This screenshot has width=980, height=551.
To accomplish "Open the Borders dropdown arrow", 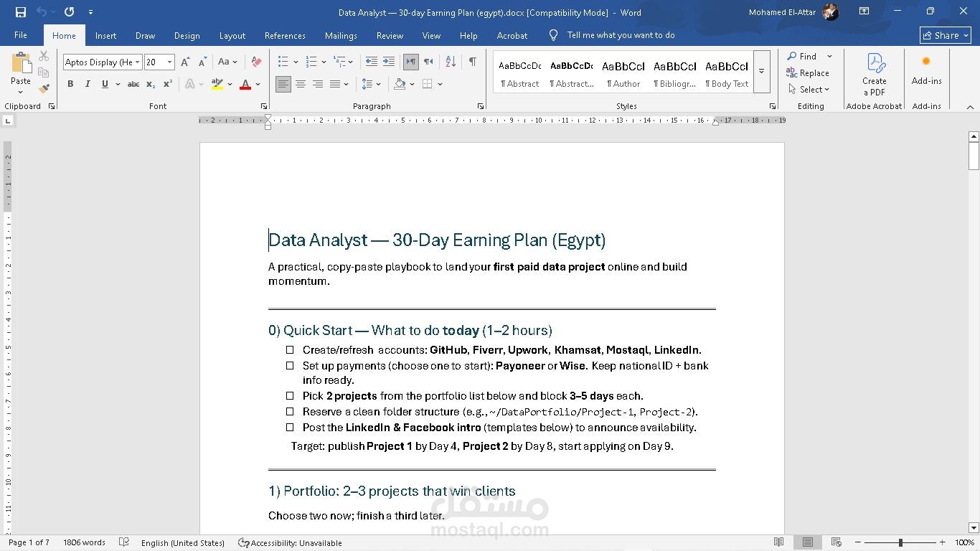I will coord(440,85).
